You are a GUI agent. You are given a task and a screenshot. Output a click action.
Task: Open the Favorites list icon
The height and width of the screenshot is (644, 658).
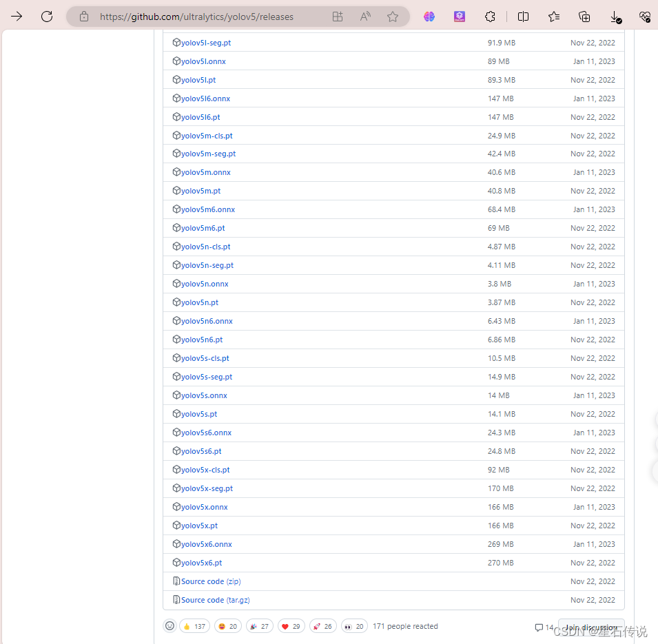click(554, 17)
